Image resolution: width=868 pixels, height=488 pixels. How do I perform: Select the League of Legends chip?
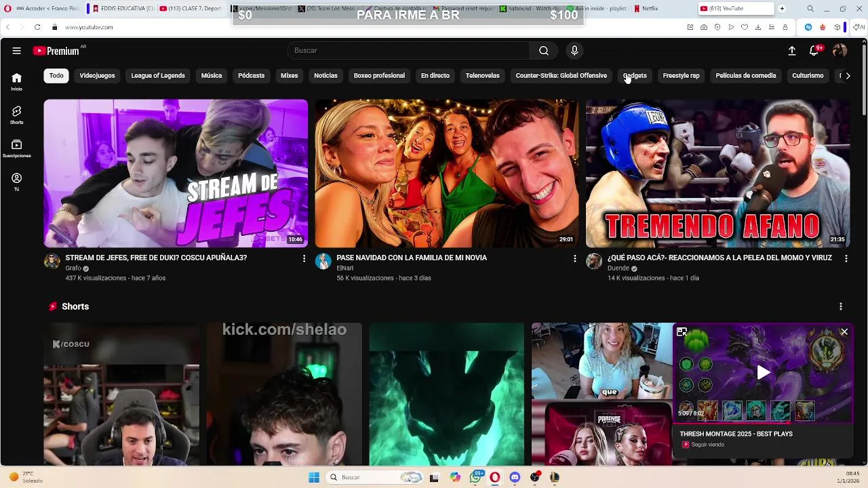[158, 76]
